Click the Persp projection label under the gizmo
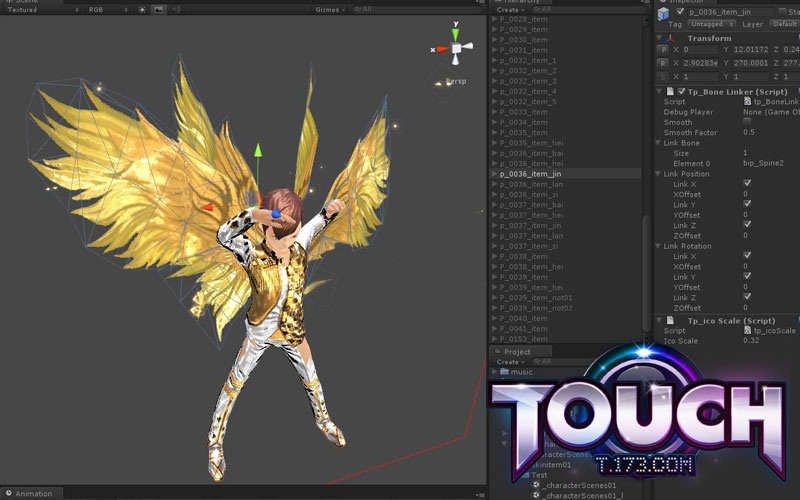This screenshot has width=800, height=500. point(456,81)
